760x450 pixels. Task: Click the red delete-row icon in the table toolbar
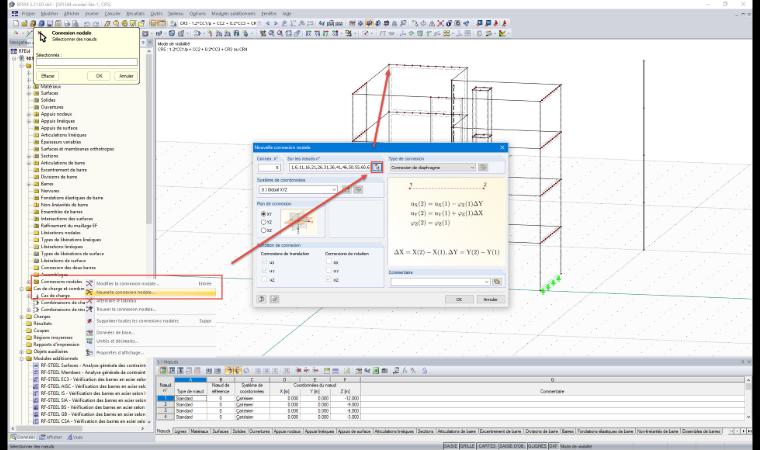click(x=300, y=371)
